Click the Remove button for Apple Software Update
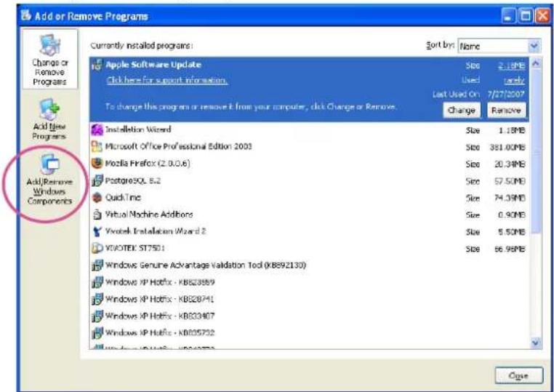 tap(506, 111)
